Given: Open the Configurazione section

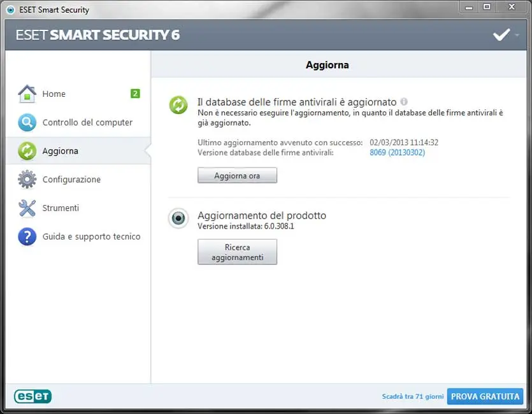Looking at the screenshot, I should (x=78, y=180).
